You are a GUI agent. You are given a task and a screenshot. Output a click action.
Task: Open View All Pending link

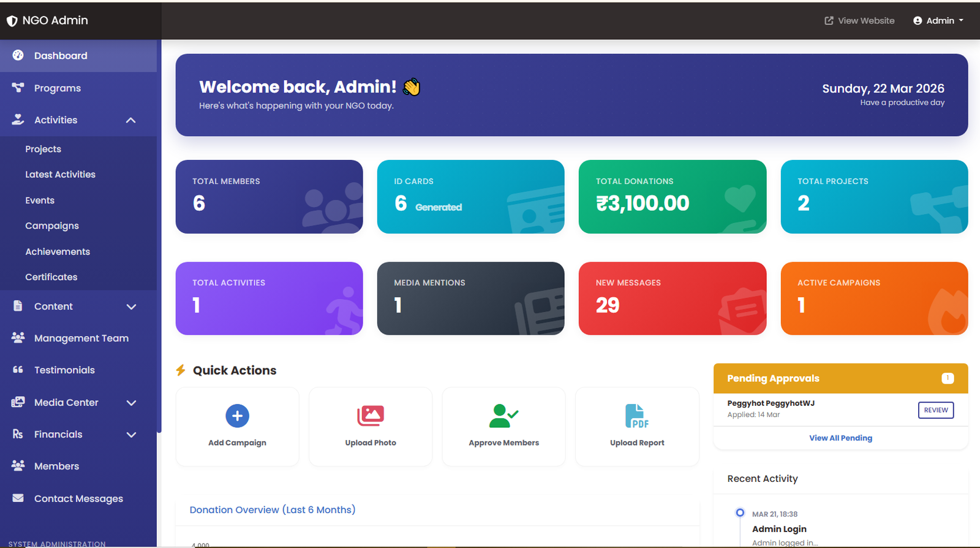click(x=840, y=438)
